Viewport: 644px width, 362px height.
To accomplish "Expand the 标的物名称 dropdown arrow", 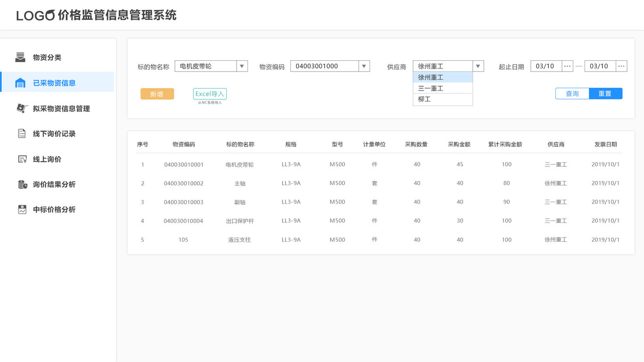I will pyautogui.click(x=242, y=66).
